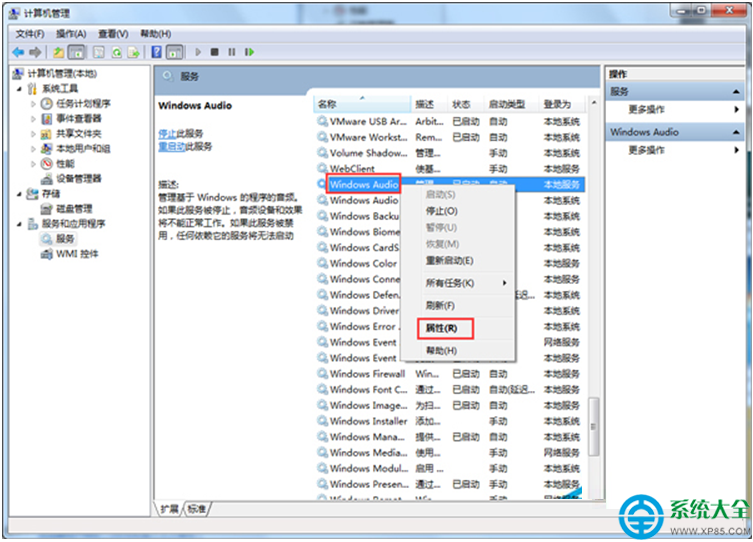
Task: Click the green Refresh toolbar icon
Action: 117,52
